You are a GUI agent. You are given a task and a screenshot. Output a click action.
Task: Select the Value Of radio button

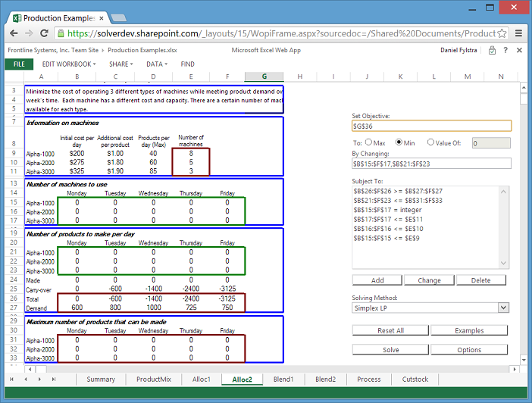pyautogui.click(x=430, y=142)
